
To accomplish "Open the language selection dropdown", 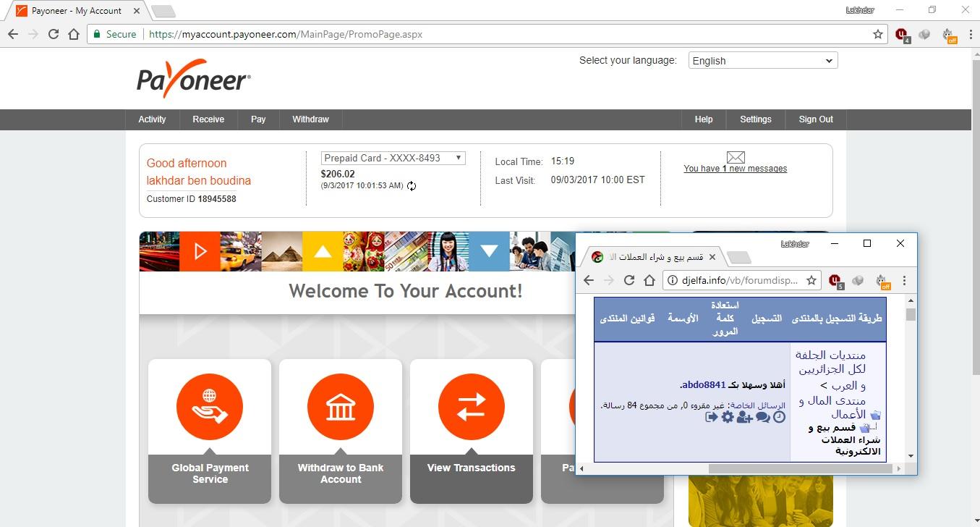I will [x=763, y=61].
